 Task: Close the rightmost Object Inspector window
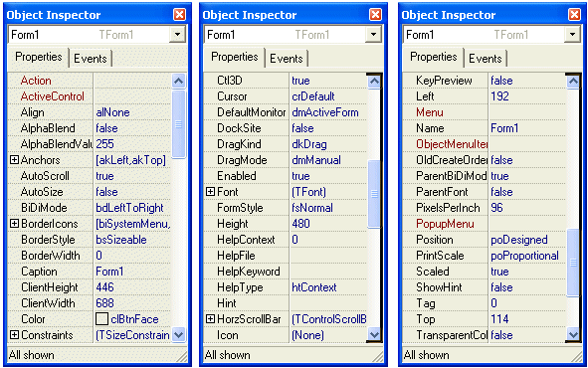click(x=574, y=15)
